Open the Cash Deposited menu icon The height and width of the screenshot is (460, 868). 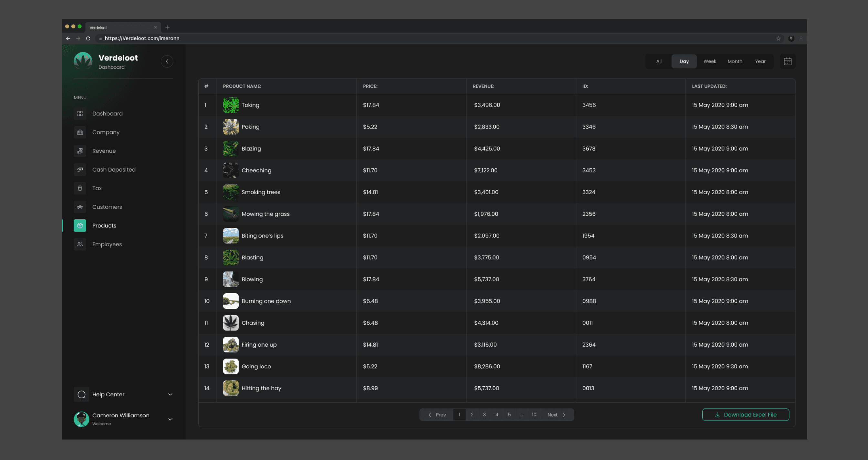coord(80,170)
